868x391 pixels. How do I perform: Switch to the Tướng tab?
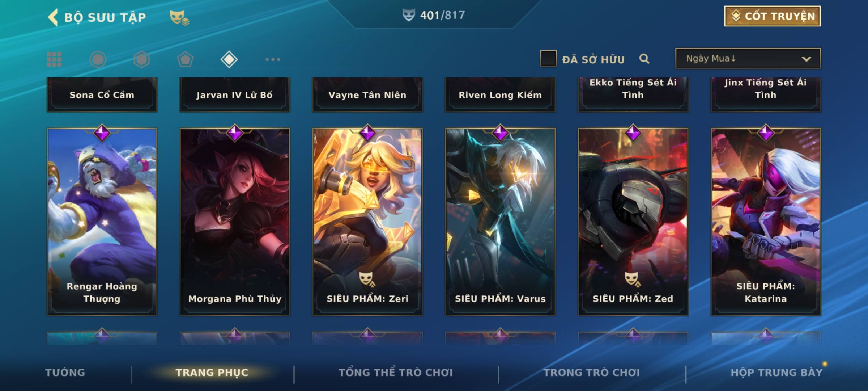point(65,373)
